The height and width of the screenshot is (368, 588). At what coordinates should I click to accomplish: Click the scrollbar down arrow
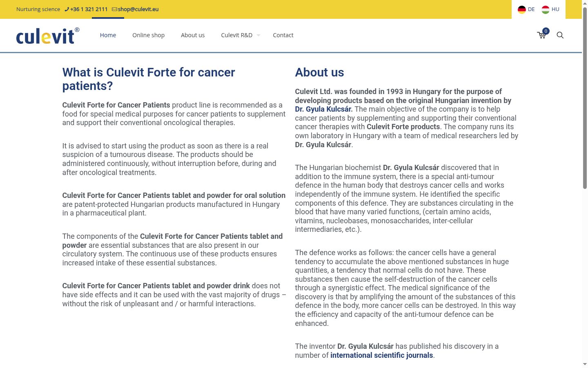[x=585, y=364]
